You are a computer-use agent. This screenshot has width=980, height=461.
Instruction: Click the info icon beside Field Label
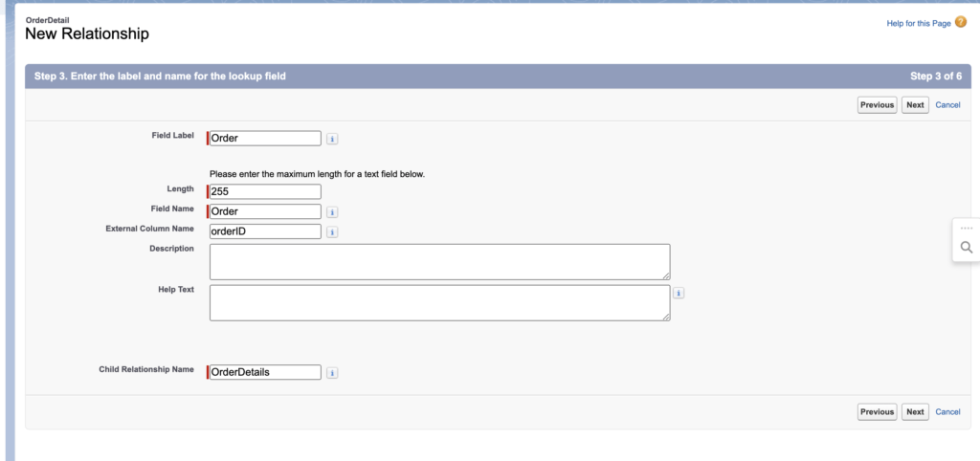point(332,139)
